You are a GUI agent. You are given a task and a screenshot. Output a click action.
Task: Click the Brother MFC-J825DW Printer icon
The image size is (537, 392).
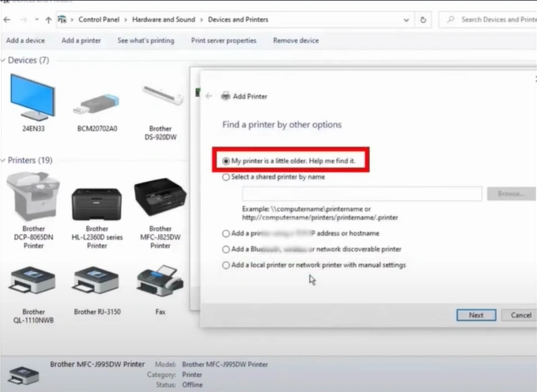pos(161,198)
